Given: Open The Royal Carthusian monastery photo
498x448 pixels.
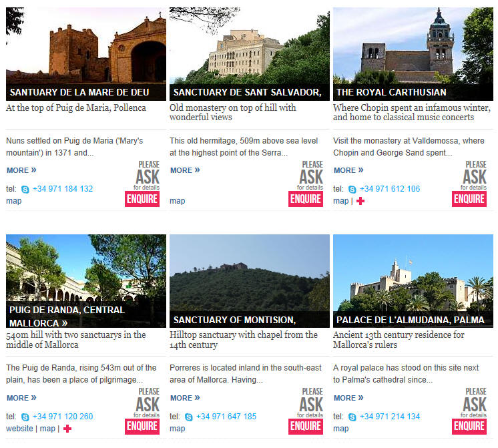Looking at the screenshot, I should coord(413,46).
